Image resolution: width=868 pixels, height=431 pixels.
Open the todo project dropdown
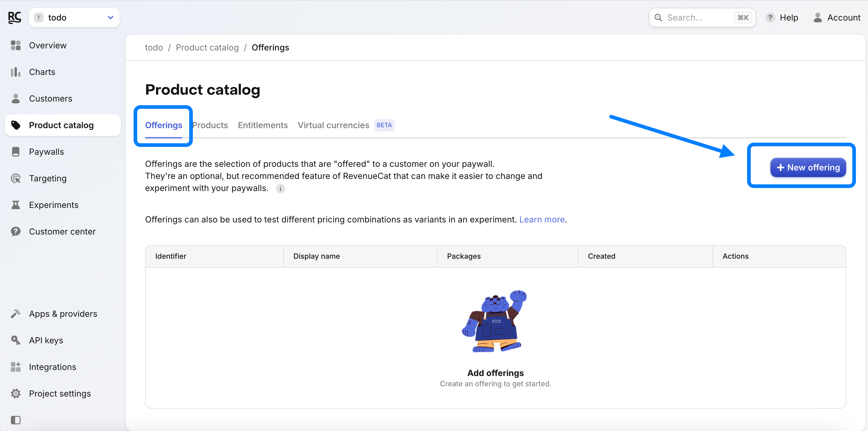pyautogui.click(x=74, y=18)
